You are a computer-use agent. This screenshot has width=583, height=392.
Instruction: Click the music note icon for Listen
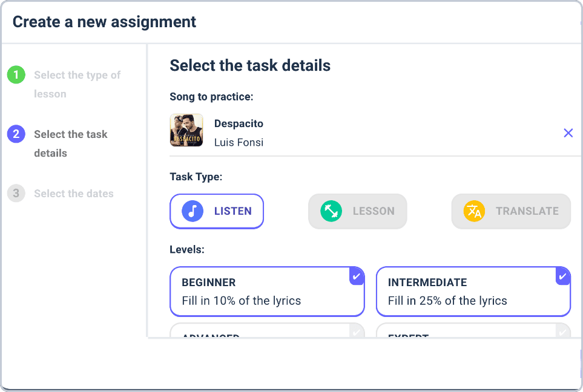click(193, 211)
